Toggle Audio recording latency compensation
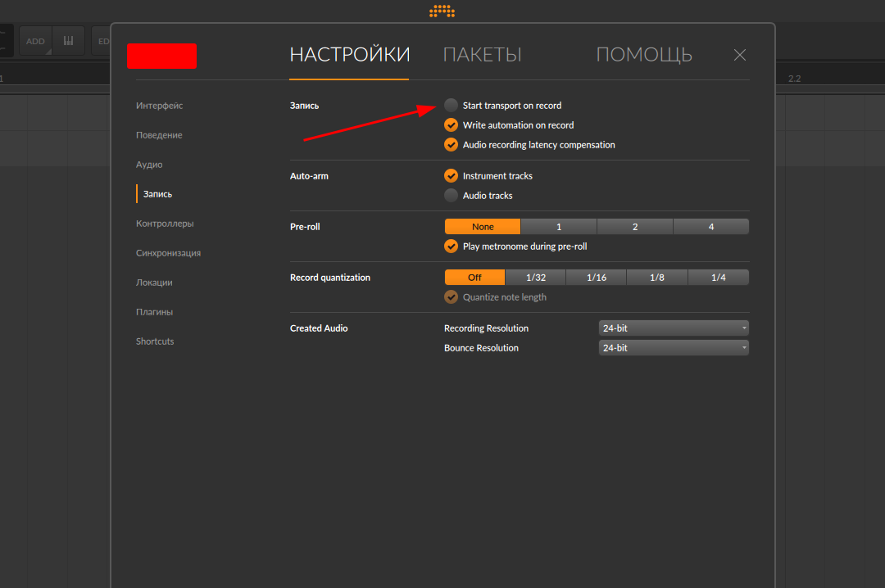Image resolution: width=885 pixels, height=588 pixels. (451, 145)
